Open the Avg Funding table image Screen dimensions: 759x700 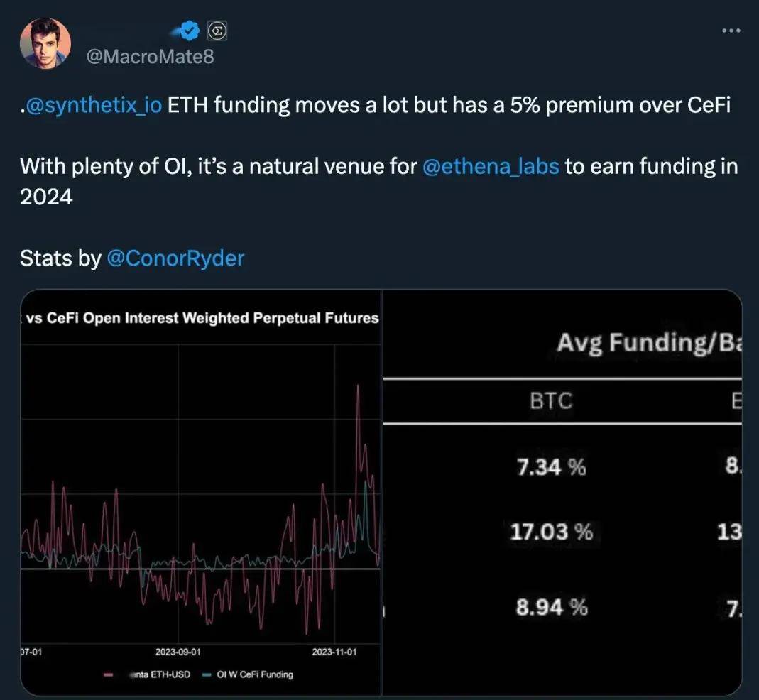point(562,492)
